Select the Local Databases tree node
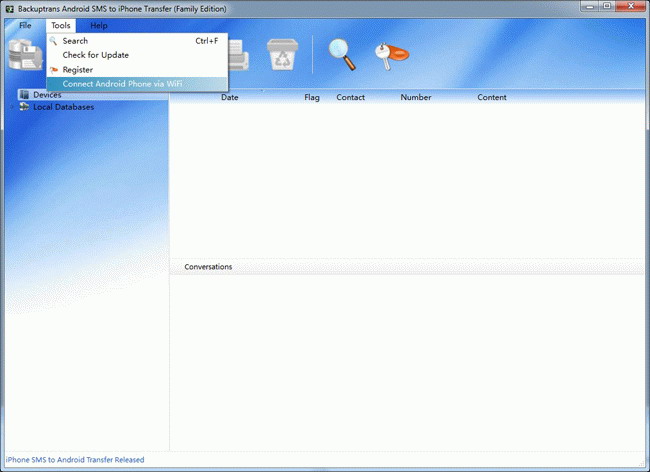The width and height of the screenshot is (650, 472). click(x=63, y=107)
